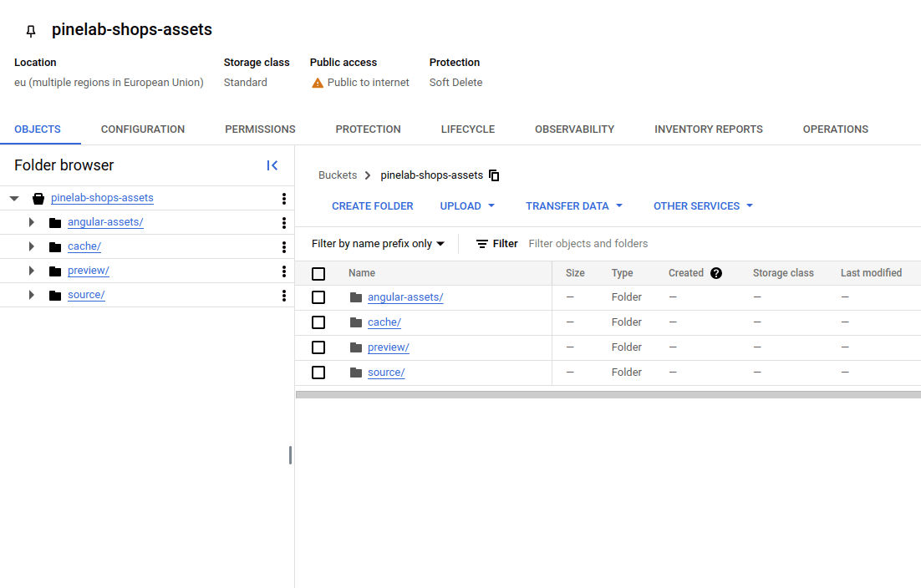Switch to the Protection tab
Screen dimensions: 921x588
[369, 129]
